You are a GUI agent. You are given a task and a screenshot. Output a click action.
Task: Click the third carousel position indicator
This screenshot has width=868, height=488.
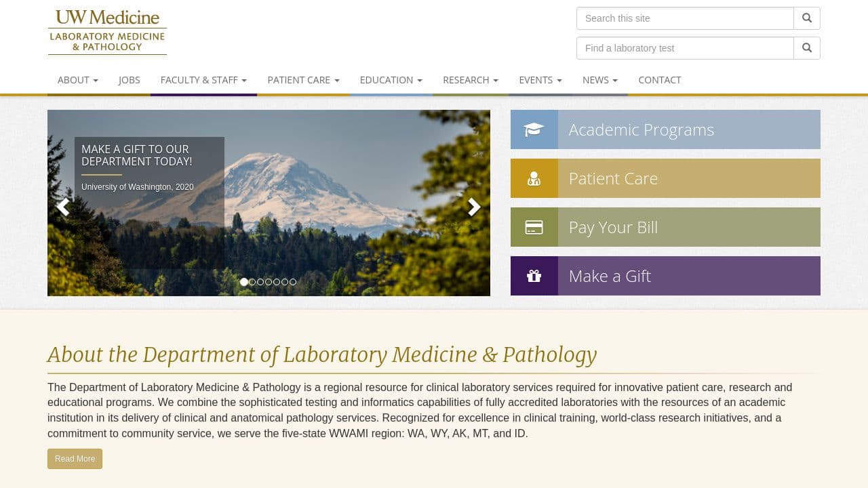coord(260,282)
